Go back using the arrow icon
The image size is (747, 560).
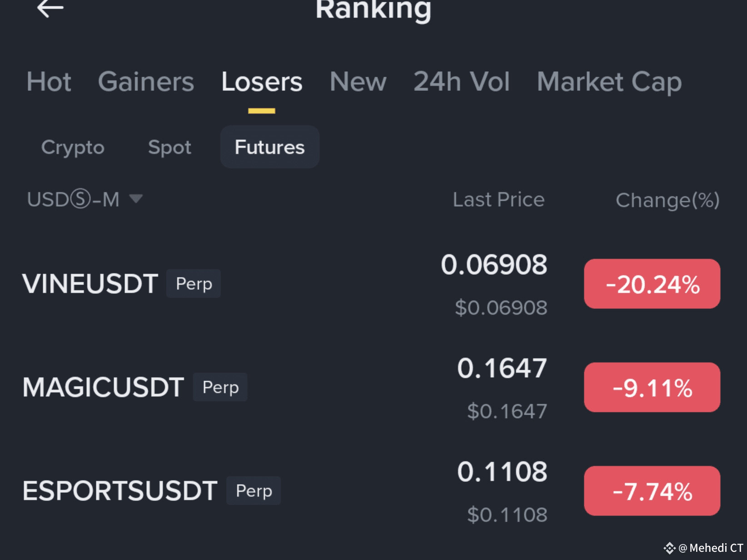click(x=50, y=8)
